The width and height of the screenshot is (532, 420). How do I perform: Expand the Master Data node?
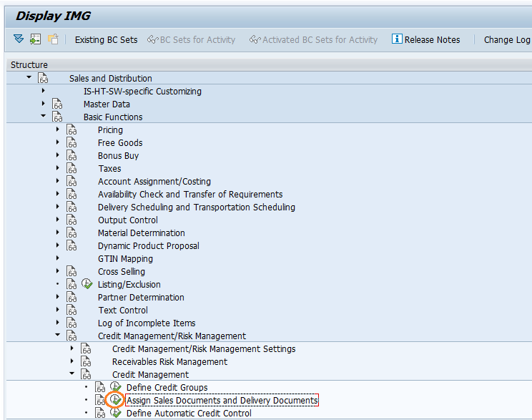point(43,104)
